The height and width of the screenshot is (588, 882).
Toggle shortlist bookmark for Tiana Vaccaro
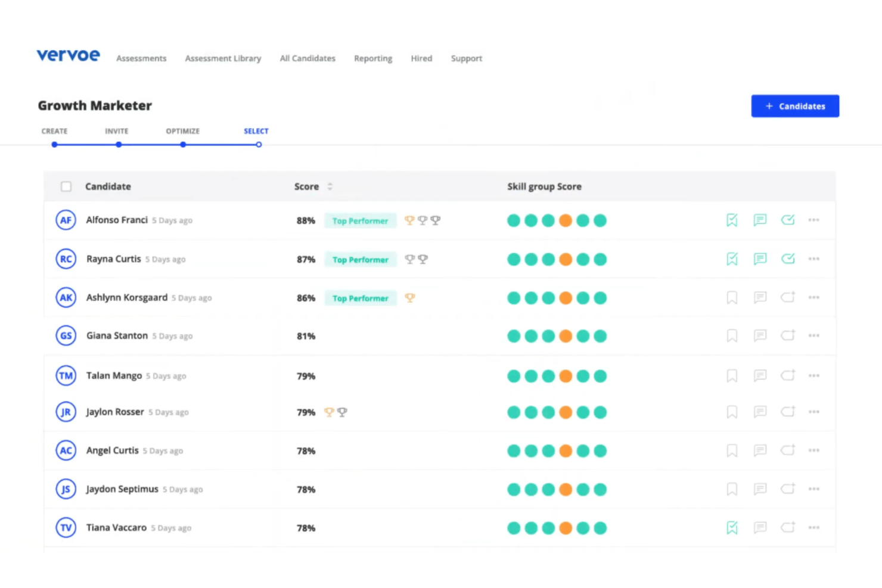click(732, 528)
